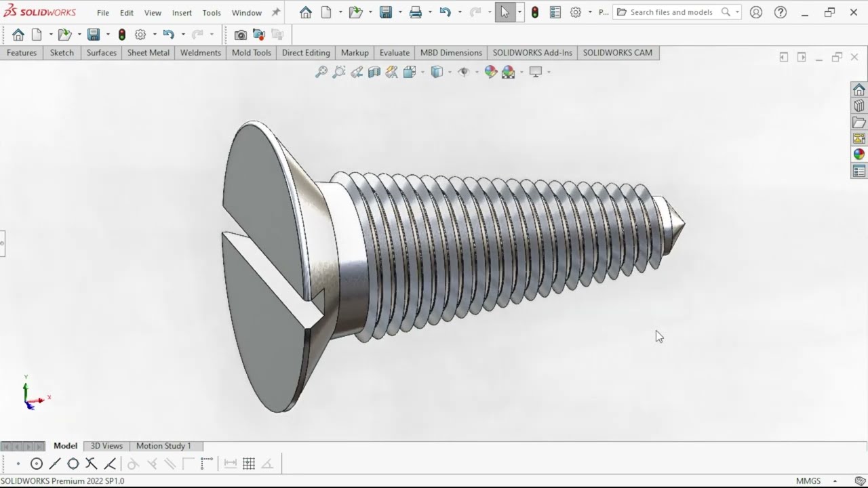Screen dimensions: 868x488
Task: Click the Previous View icon
Action: tap(357, 72)
